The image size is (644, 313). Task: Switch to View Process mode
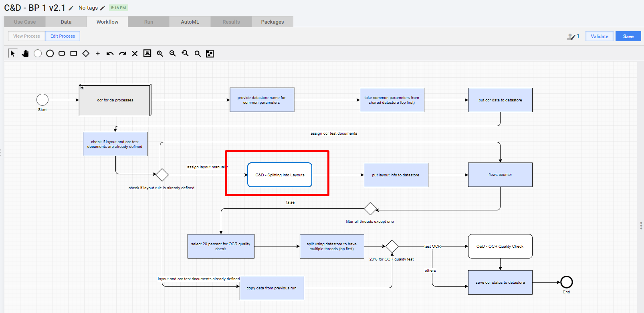(x=26, y=36)
